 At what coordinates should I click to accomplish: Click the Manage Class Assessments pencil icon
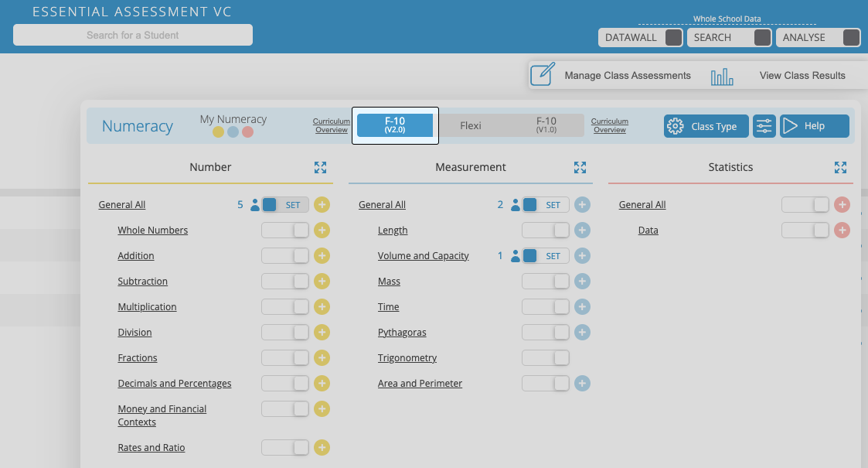[543, 75]
